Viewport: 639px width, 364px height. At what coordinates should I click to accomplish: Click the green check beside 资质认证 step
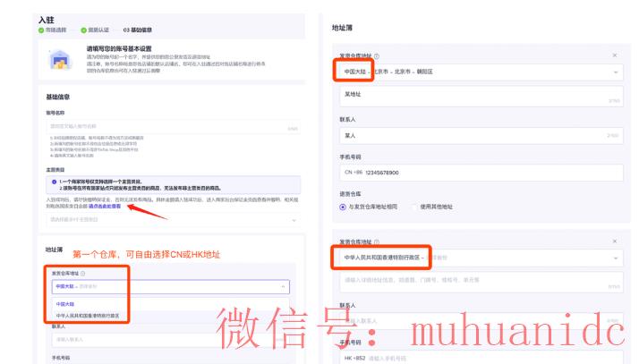coord(83,30)
